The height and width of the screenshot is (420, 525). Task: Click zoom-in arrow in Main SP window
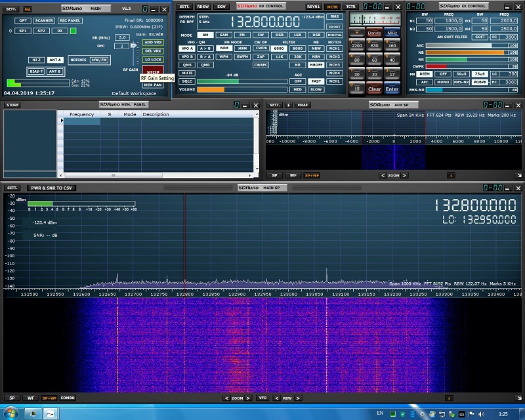tap(248, 398)
